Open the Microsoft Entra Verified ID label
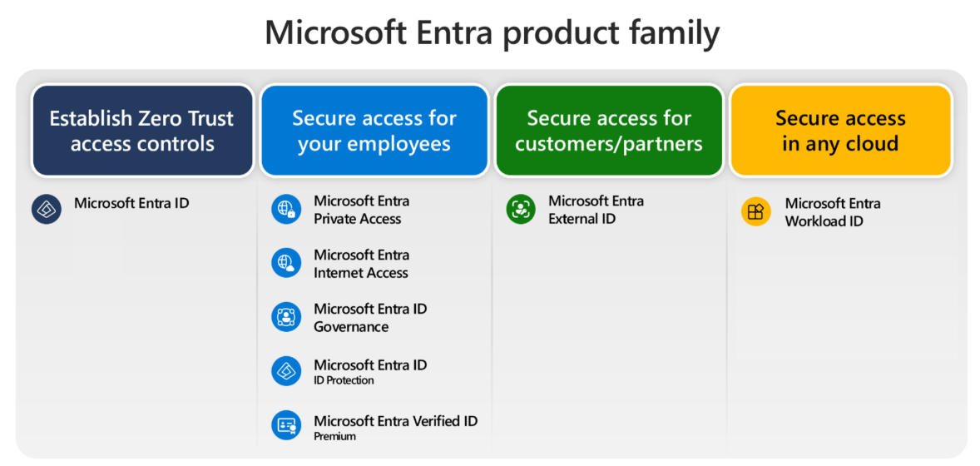 395,422
